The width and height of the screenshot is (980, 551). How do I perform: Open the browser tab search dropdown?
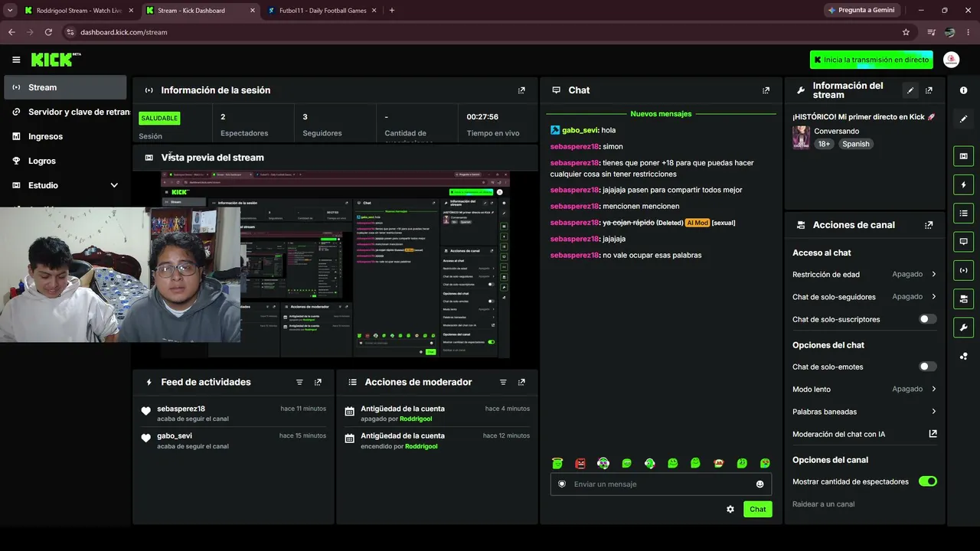10,10
